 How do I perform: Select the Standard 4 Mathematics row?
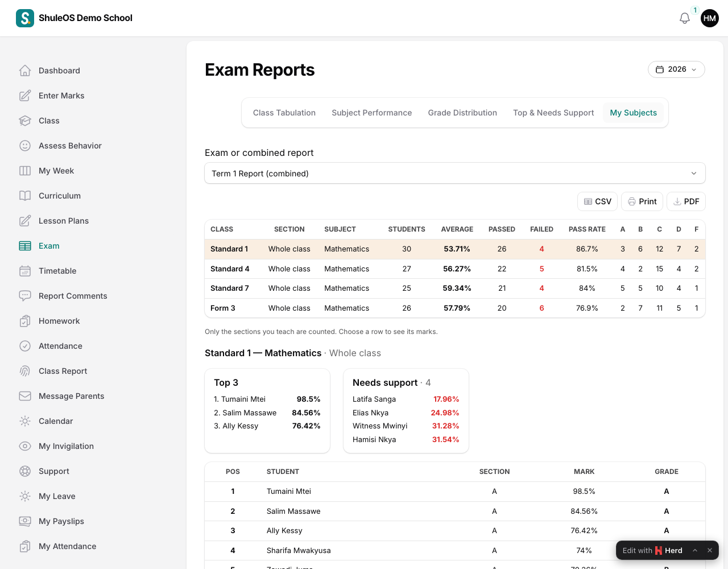point(455,269)
